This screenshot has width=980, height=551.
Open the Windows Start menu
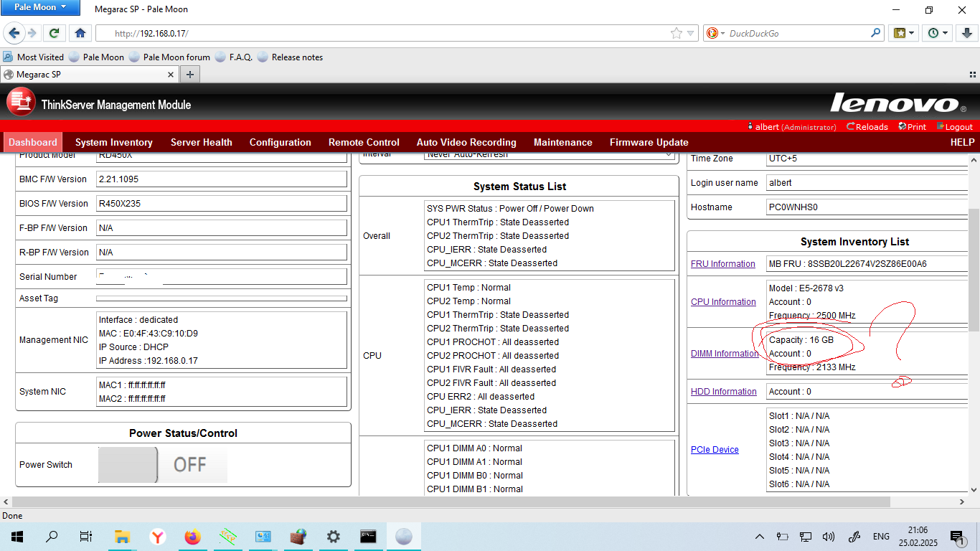(x=17, y=536)
